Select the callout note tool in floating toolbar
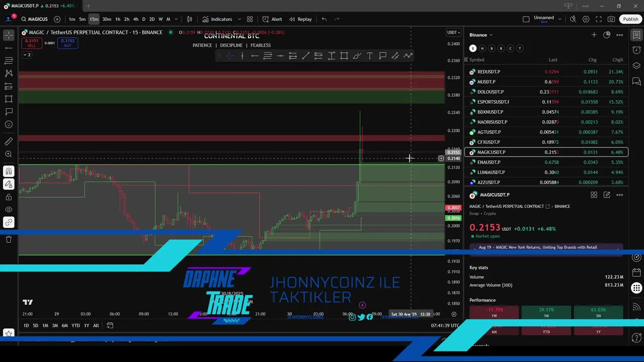The width and height of the screenshot is (644, 362). coord(382,56)
